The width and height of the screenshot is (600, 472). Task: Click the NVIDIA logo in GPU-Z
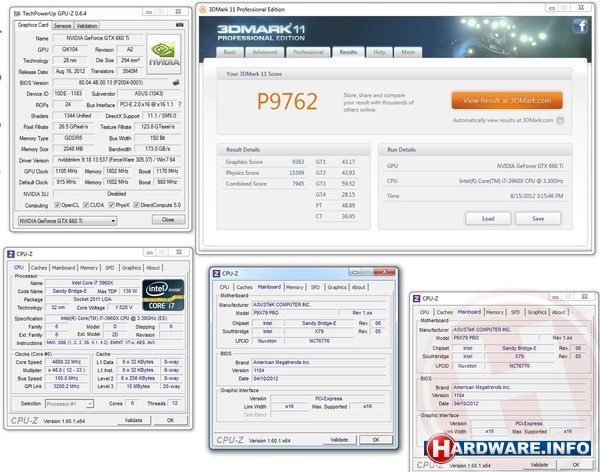coord(164,54)
